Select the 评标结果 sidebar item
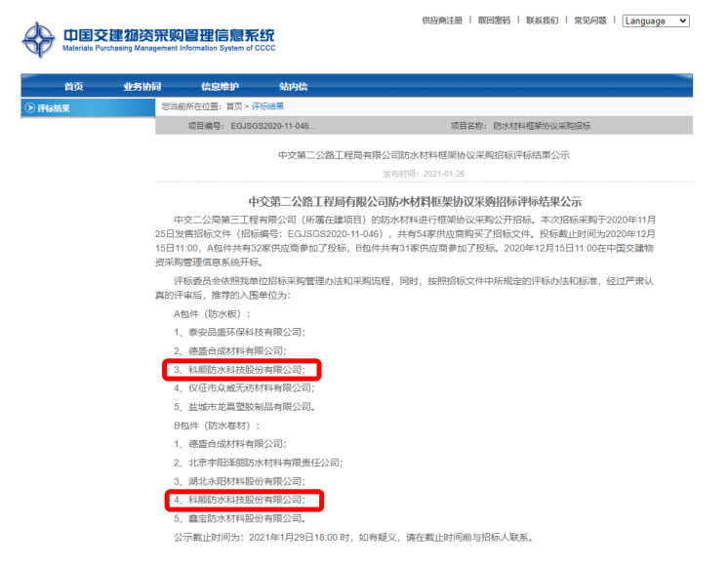This screenshot has width=728, height=568. pyautogui.click(x=88, y=108)
